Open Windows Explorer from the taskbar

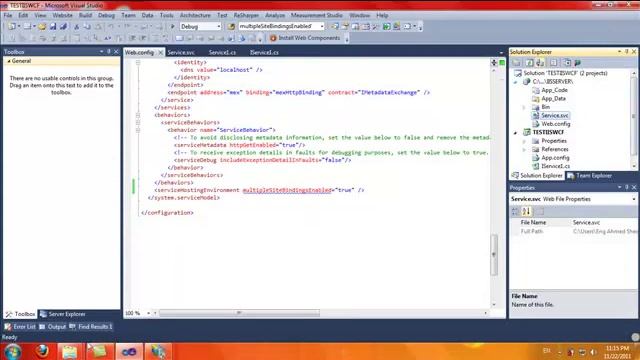[70, 351]
